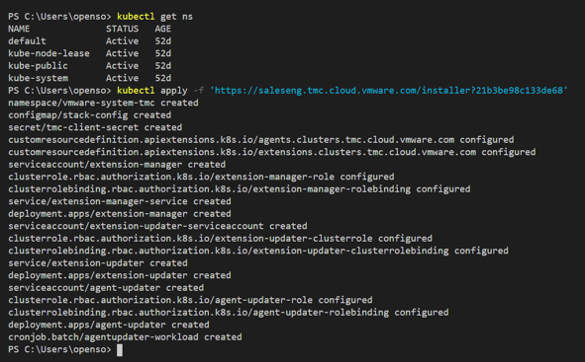Click the installer URL in the apply command
The height and width of the screenshot is (362, 585).
tap(389, 91)
